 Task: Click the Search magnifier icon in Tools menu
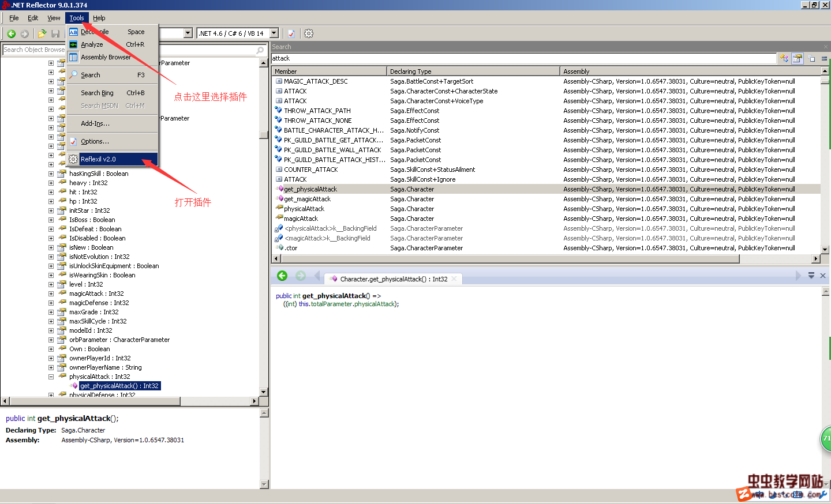[73, 75]
